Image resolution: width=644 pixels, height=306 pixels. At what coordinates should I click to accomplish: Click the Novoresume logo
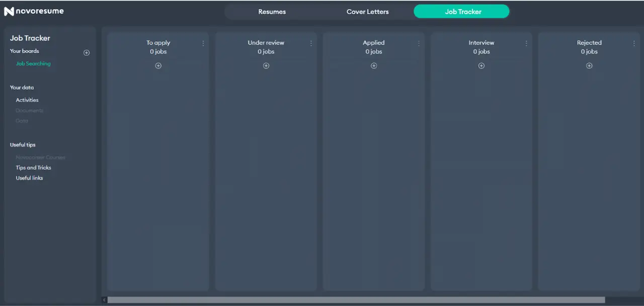pyautogui.click(x=34, y=11)
